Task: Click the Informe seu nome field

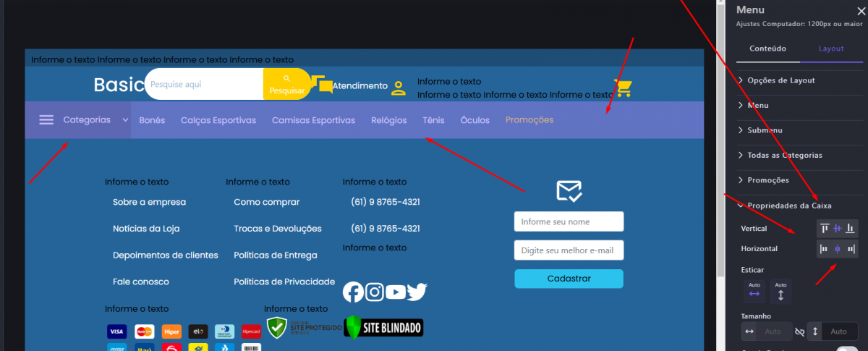Action: click(569, 221)
